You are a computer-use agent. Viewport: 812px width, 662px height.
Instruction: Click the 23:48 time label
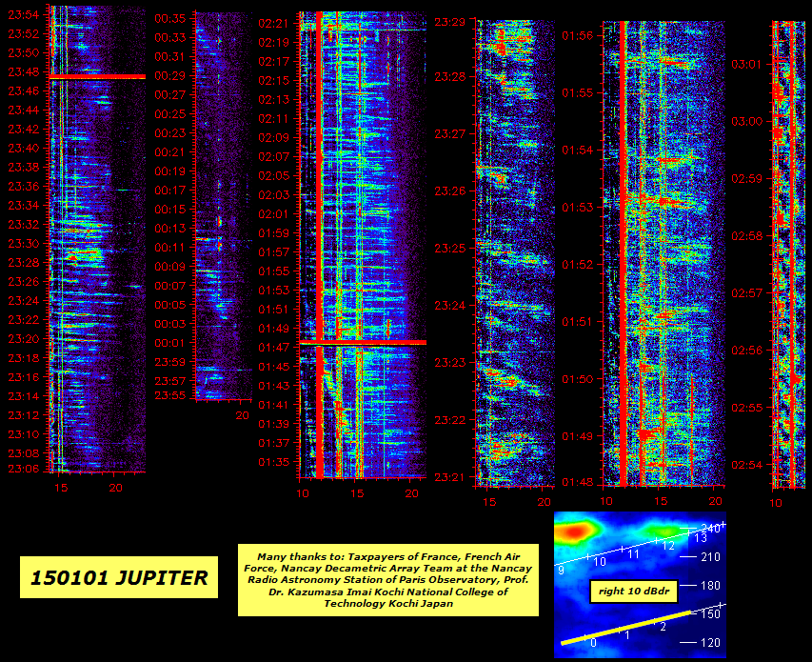[x=23, y=72]
